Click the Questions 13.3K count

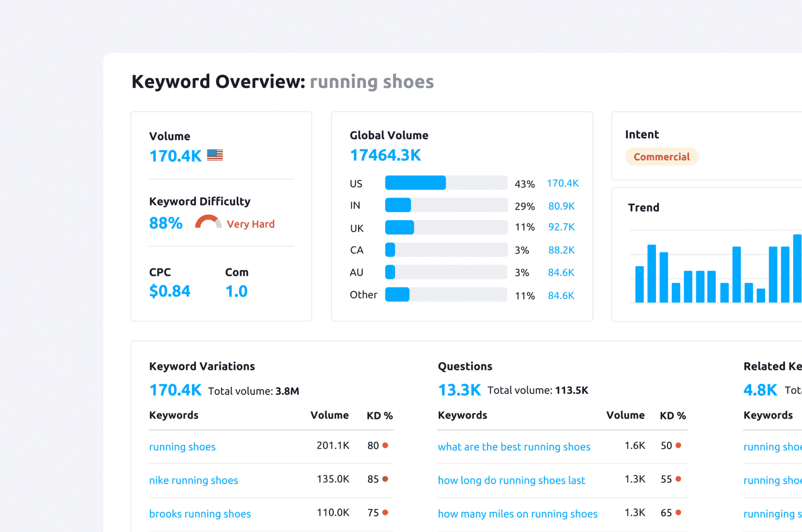pos(460,390)
